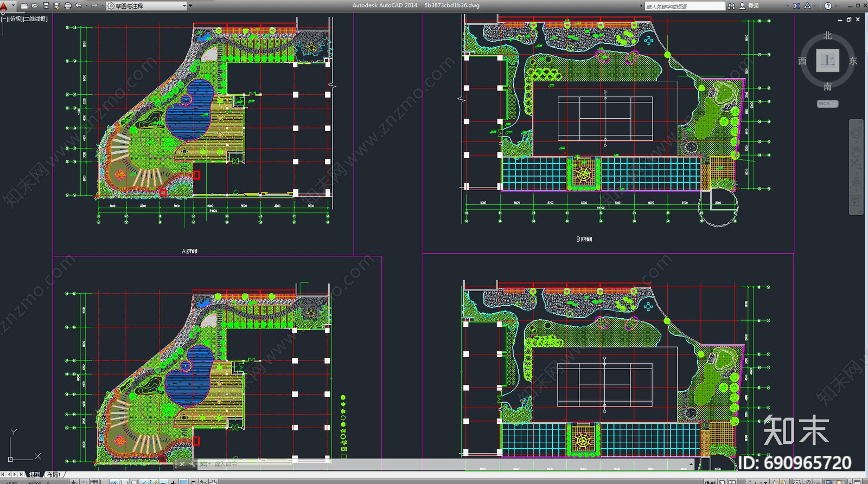The image size is (868, 484).
Task: Click the Help question mark icon
Action: click(x=828, y=5)
